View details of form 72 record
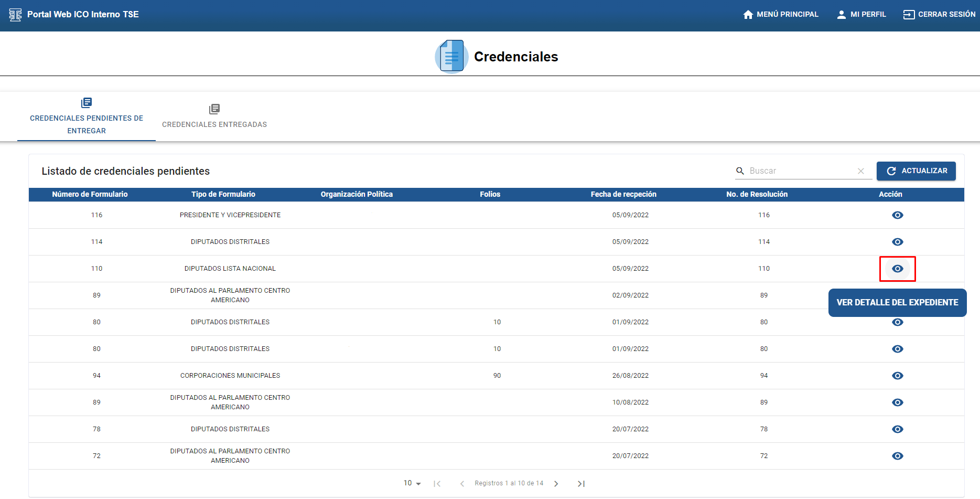This screenshot has width=980, height=499. coord(897,456)
